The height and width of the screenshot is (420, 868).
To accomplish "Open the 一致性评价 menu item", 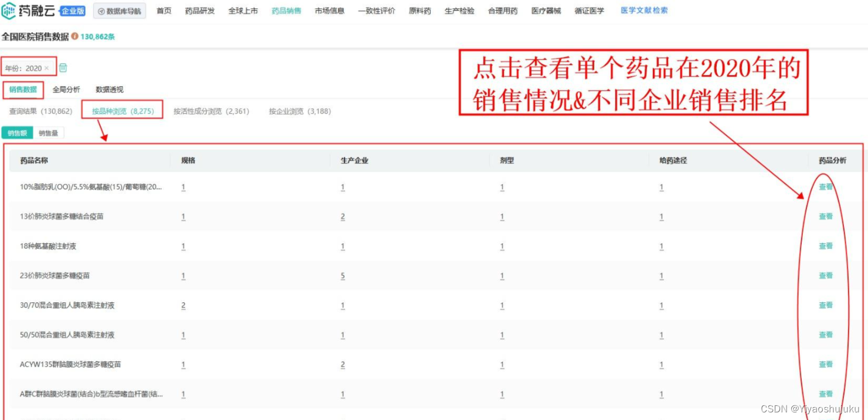I will pos(377,11).
